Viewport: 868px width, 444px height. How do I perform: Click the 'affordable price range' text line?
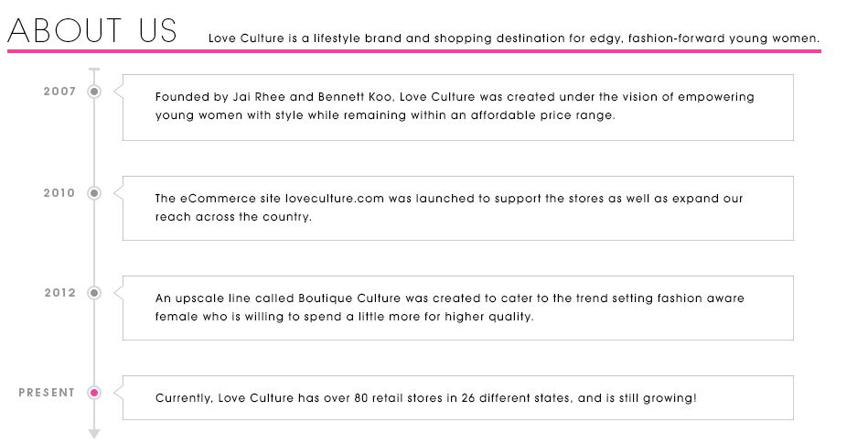[x=385, y=115]
